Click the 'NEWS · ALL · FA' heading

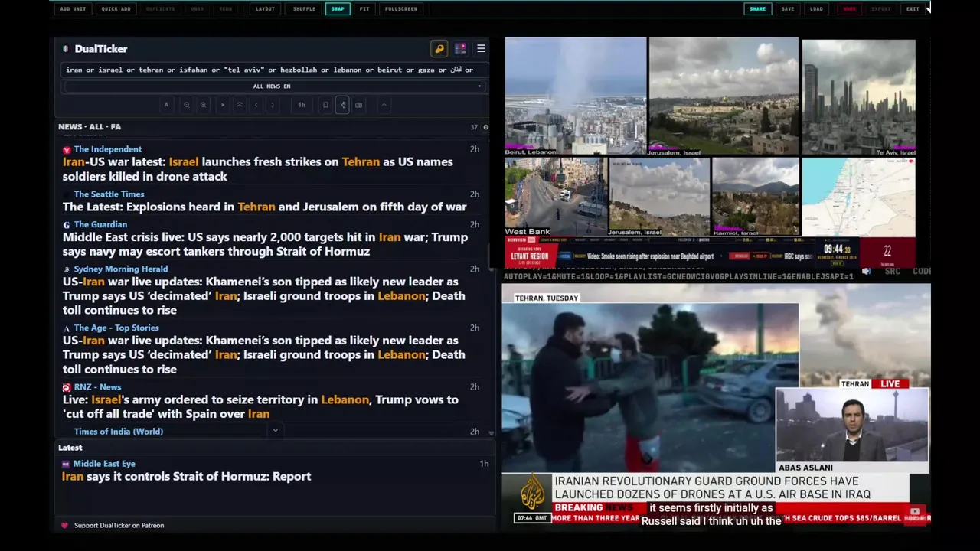[90, 127]
